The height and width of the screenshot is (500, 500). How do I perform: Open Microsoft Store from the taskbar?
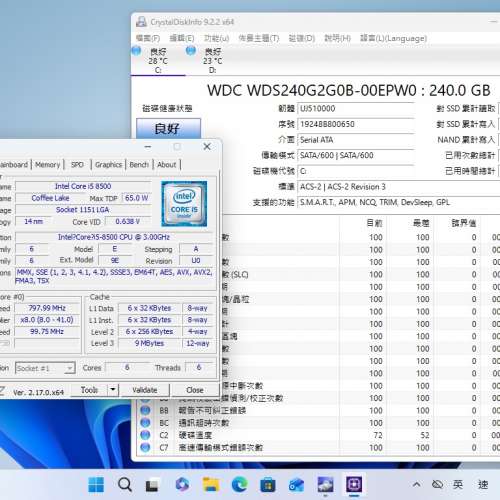click(268, 484)
